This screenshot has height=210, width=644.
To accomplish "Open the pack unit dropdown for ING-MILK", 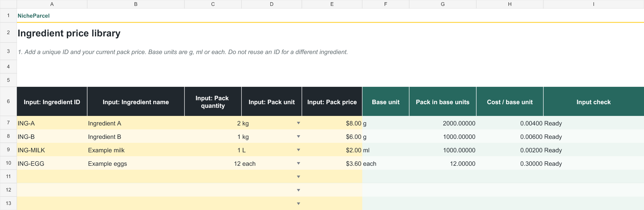I will click(x=299, y=150).
